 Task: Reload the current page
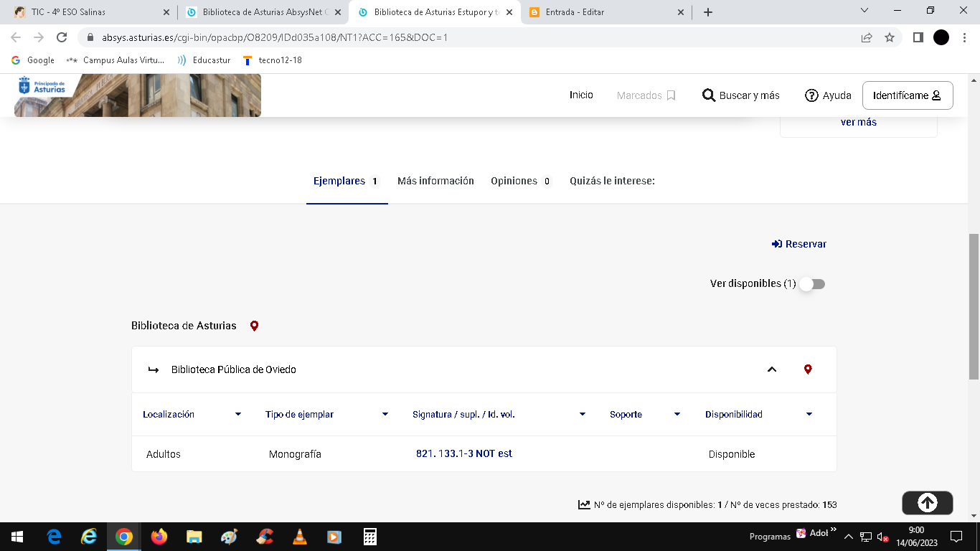tap(62, 37)
